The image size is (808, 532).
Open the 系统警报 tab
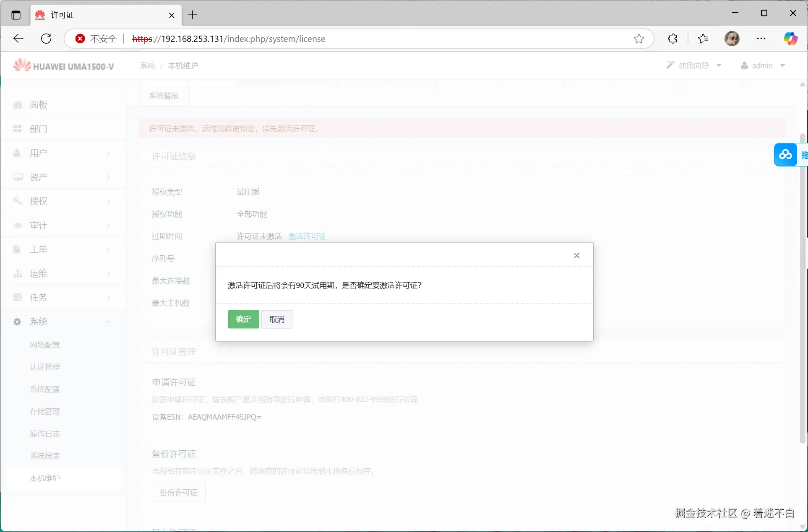tap(164, 96)
